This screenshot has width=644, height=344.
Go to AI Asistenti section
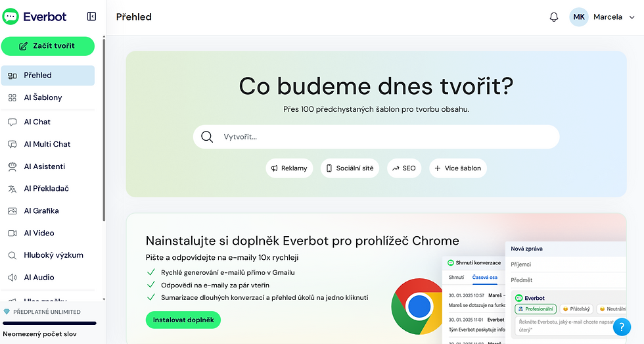point(47,166)
